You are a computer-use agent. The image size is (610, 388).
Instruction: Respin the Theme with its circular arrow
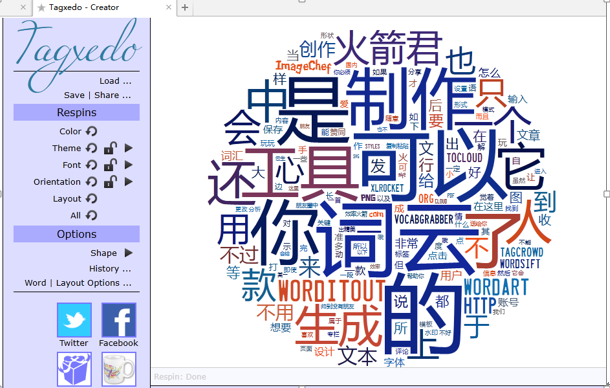[x=91, y=148]
